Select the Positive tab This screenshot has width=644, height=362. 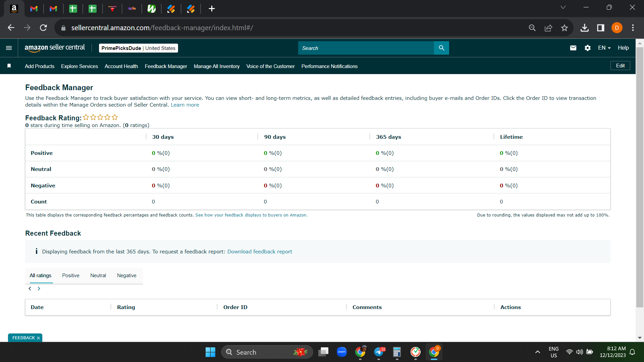(71, 276)
